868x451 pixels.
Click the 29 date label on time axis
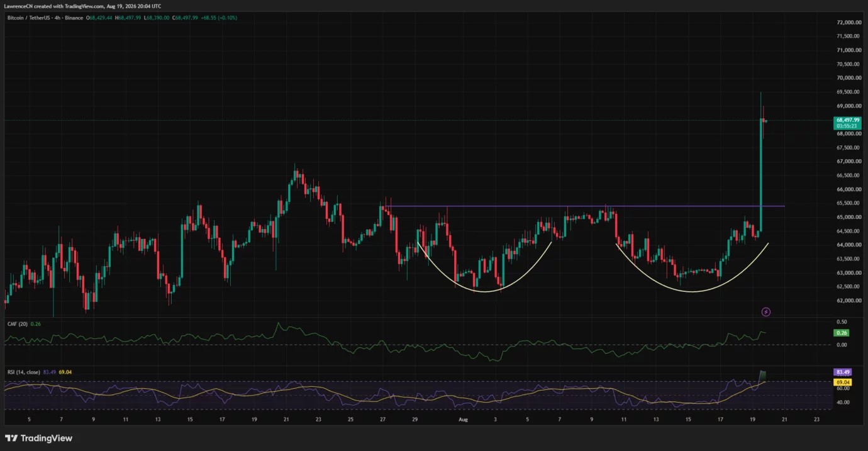click(x=415, y=419)
